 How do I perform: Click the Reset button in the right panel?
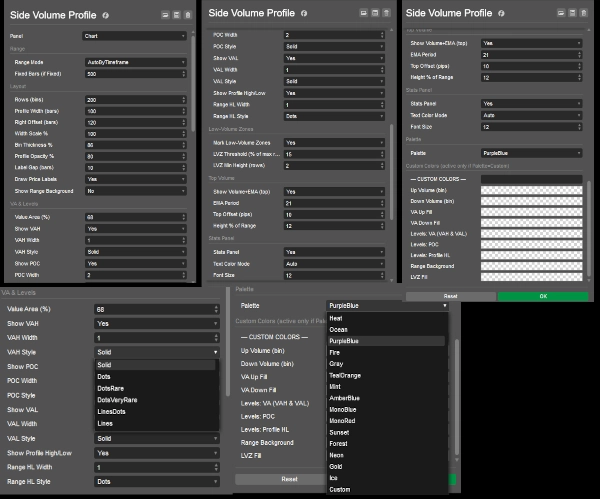[449, 296]
